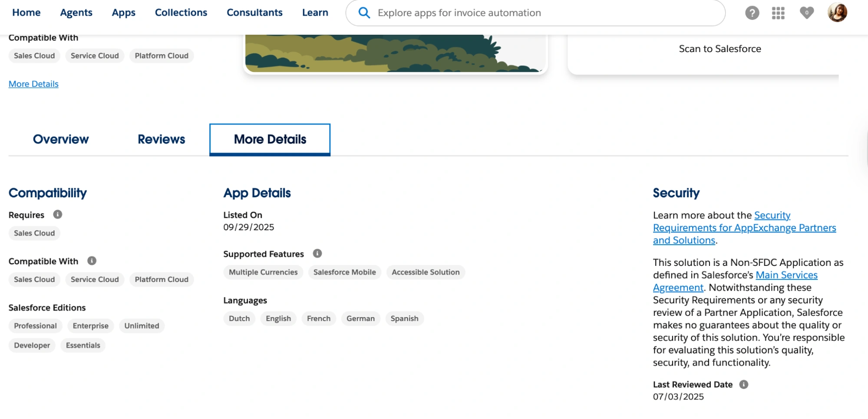Switch to the Reviews tab

162,139
